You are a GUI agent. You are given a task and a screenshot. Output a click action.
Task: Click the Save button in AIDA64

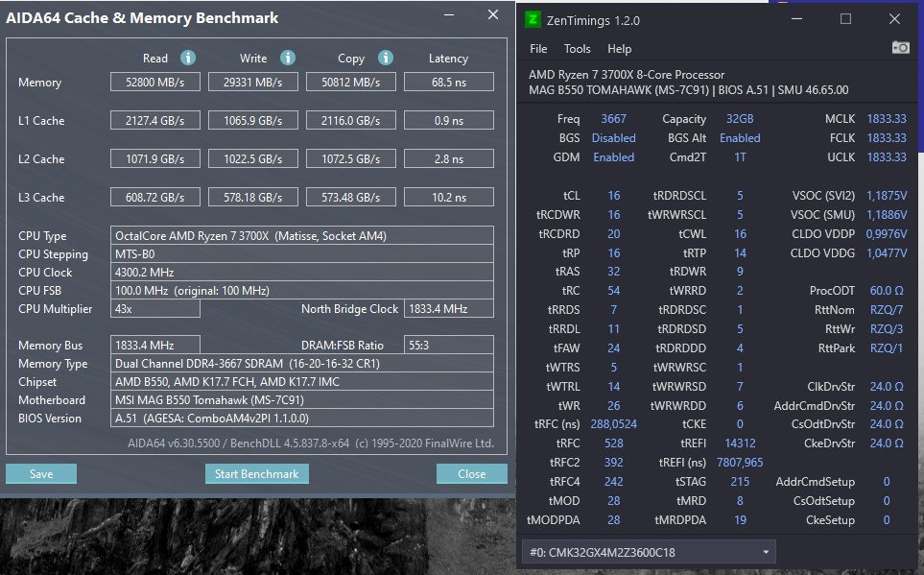click(x=41, y=474)
